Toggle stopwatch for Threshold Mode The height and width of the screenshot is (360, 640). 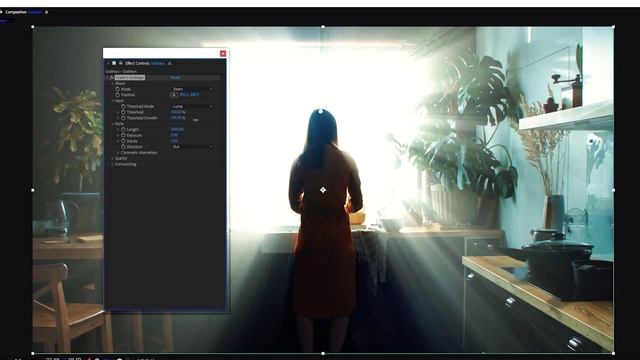coord(123,106)
